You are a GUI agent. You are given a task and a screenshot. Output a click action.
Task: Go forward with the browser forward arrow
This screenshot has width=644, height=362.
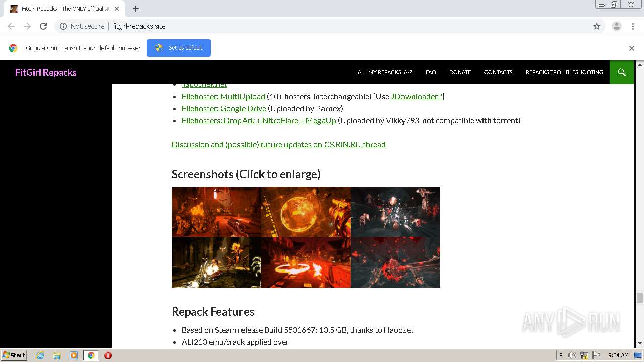click(x=27, y=26)
